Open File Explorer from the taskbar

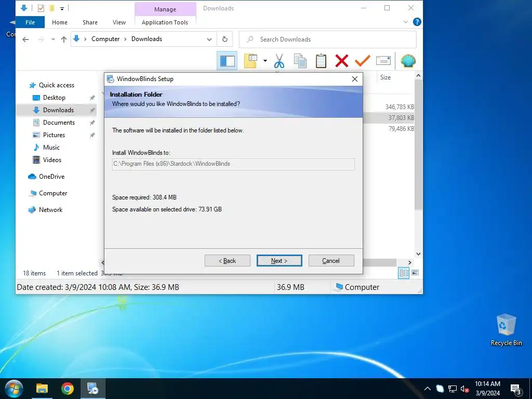point(42,389)
